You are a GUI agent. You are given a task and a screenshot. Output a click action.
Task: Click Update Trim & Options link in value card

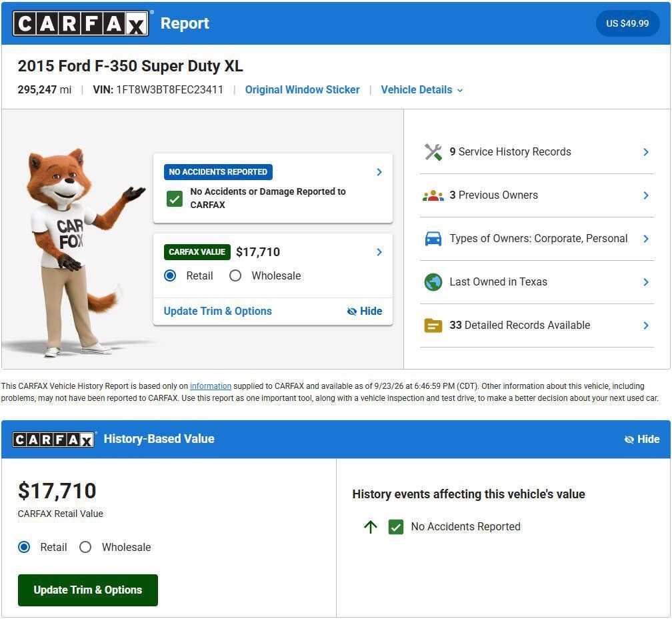218,312
